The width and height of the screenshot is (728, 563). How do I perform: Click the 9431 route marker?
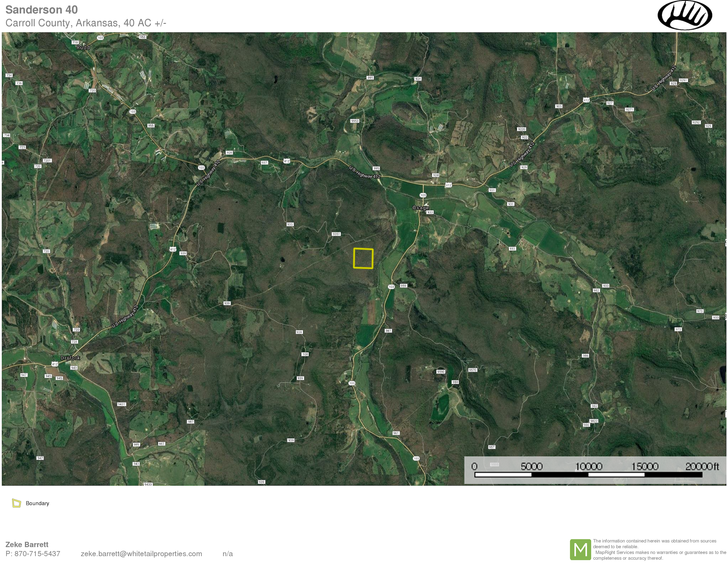pos(121,404)
